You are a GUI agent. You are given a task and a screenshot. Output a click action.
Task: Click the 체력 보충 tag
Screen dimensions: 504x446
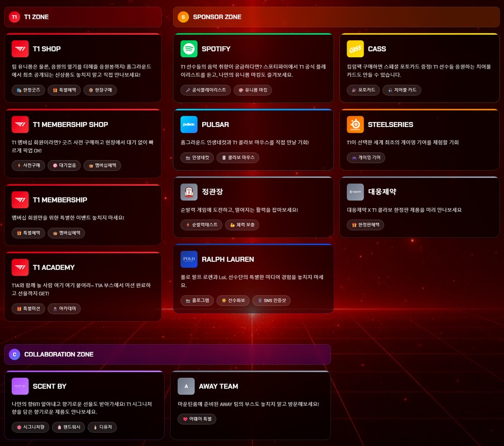point(242,225)
